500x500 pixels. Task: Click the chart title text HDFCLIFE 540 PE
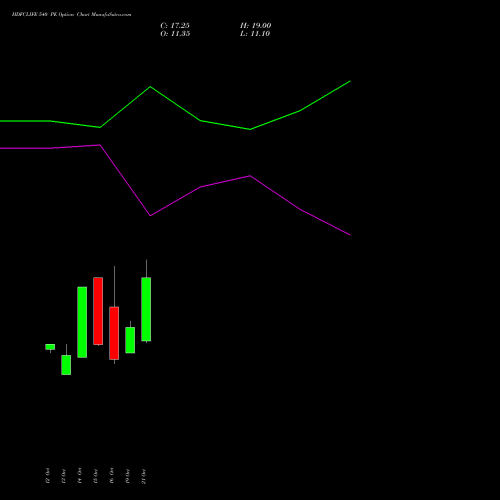(34, 14)
